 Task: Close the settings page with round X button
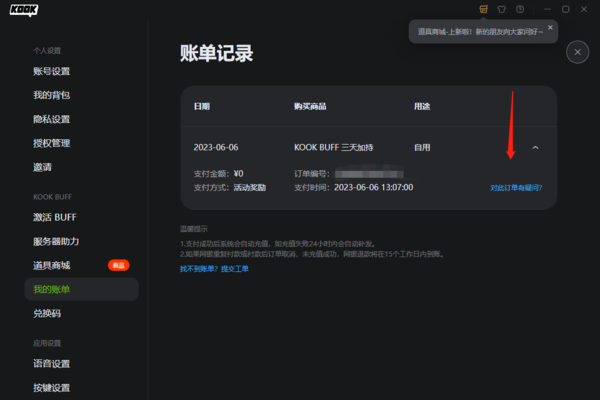click(577, 52)
